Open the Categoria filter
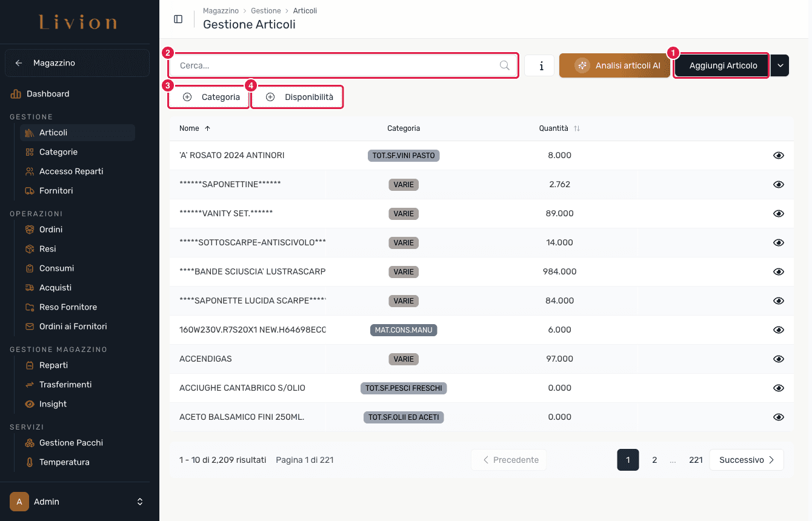Screen dimensions: 812x521 210,97
